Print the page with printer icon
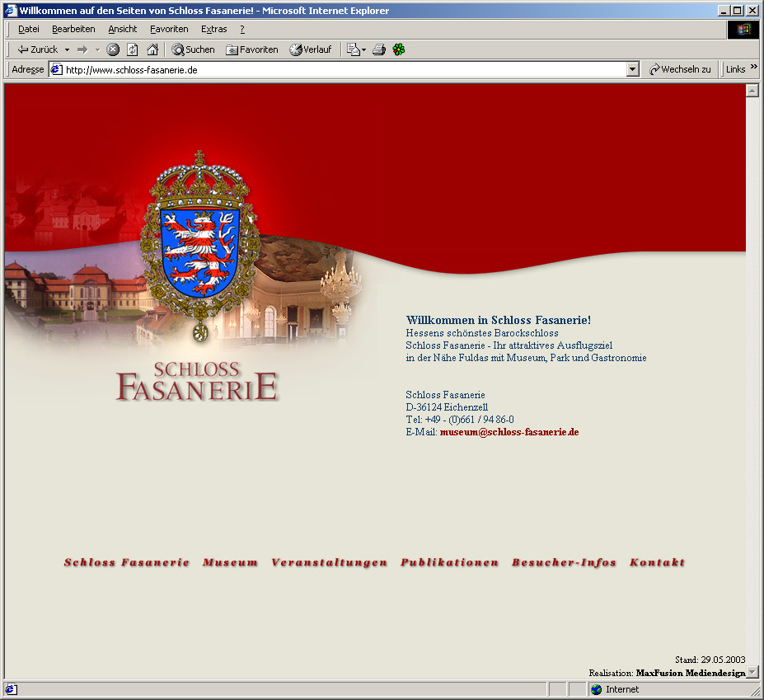The width and height of the screenshot is (764, 700). (379, 49)
